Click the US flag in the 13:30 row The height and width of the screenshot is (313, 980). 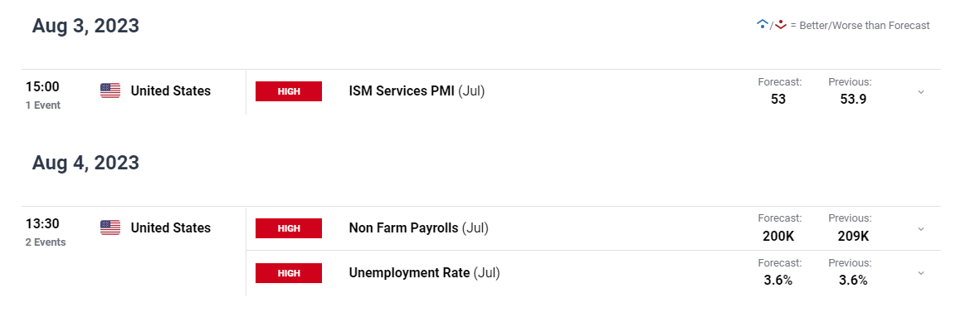110,228
